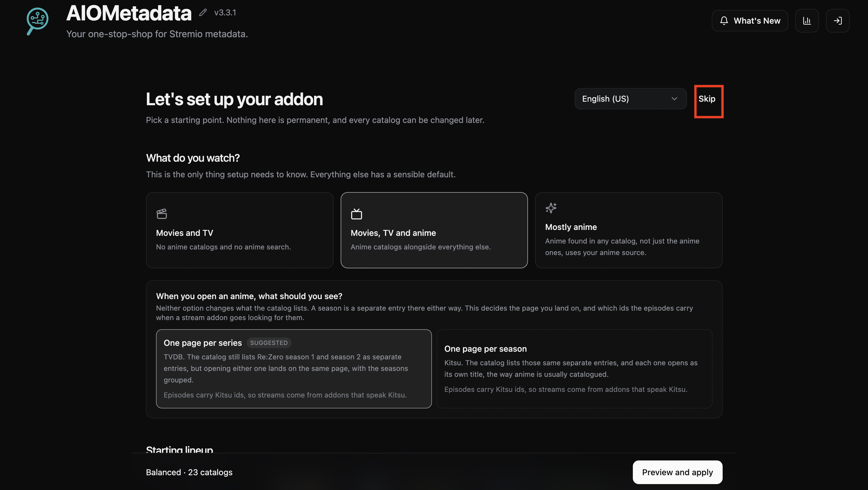Click the Let's set up your addon heading
This screenshot has height=490, width=868.
point(234,99)
